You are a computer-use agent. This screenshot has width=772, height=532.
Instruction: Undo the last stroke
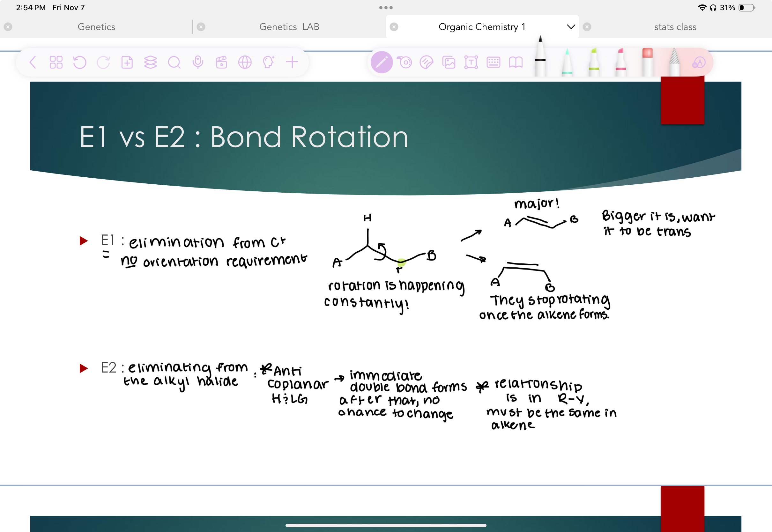80,62
